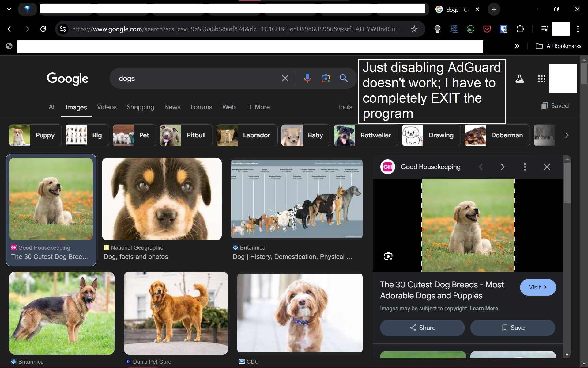Switch to the Web tab
Image resolution: width=588 pixels, height=368 pixels.
(x=229, y=107)
